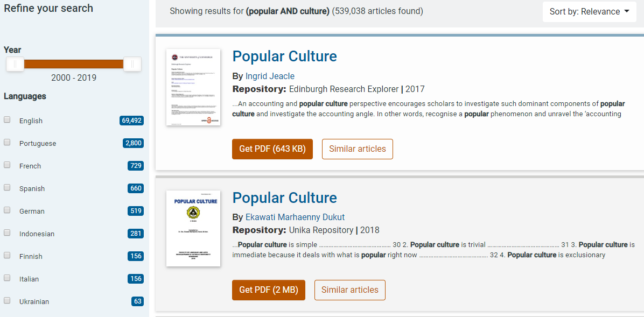Visit author Ekawati Marhaenny Dukut's page
Viewport: 644px width, 317px height.
tap(295, 217)
